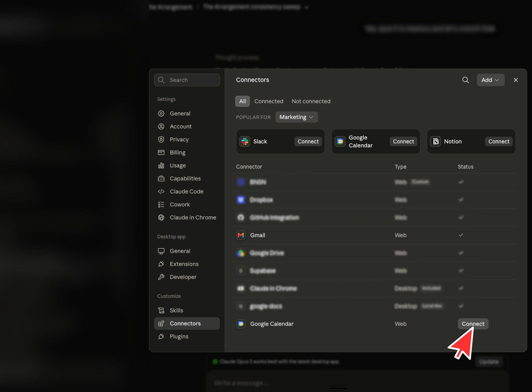Click the toolbox icon beside Capabilities
This screenshot has height=392, width=532.
pos(161,178)
